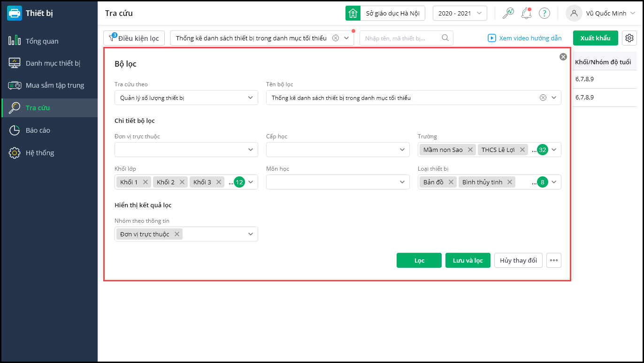Open Danh mục thiết bị in the sidebar
Image resolution: width=644 pixels, height=363 pixels.
coord(49,63)
